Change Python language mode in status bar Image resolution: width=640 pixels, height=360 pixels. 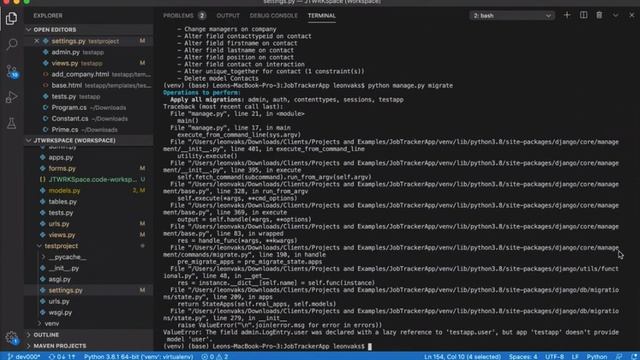(597, 356)
